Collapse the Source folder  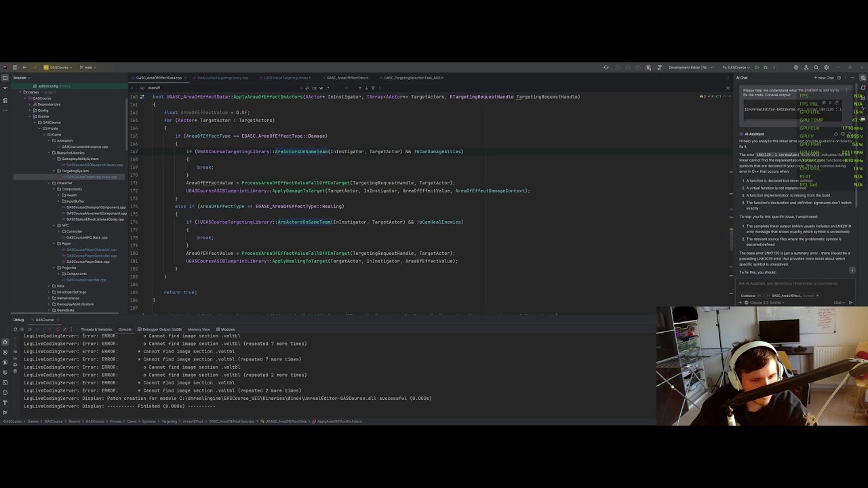(x=30, y=117)
